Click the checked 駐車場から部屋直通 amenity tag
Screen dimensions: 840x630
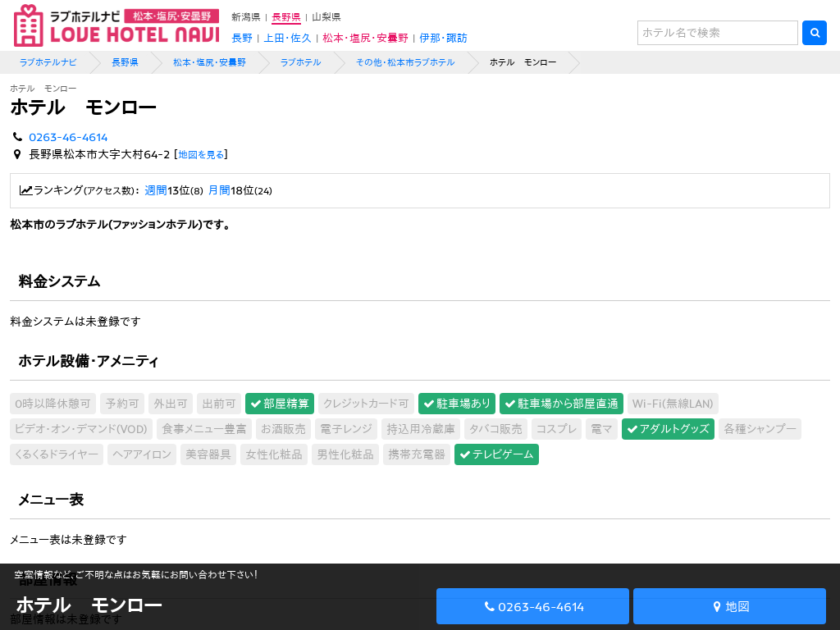[x=561, y=404]
